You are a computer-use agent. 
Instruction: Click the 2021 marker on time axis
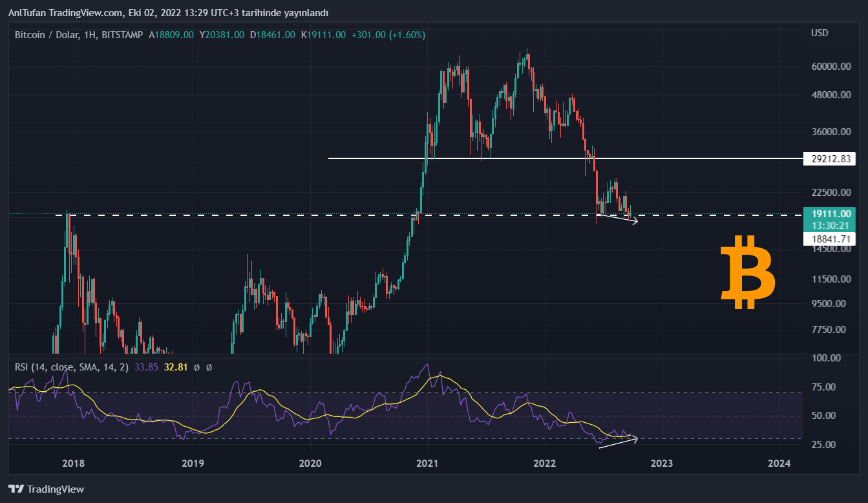[x=427, y=463]
